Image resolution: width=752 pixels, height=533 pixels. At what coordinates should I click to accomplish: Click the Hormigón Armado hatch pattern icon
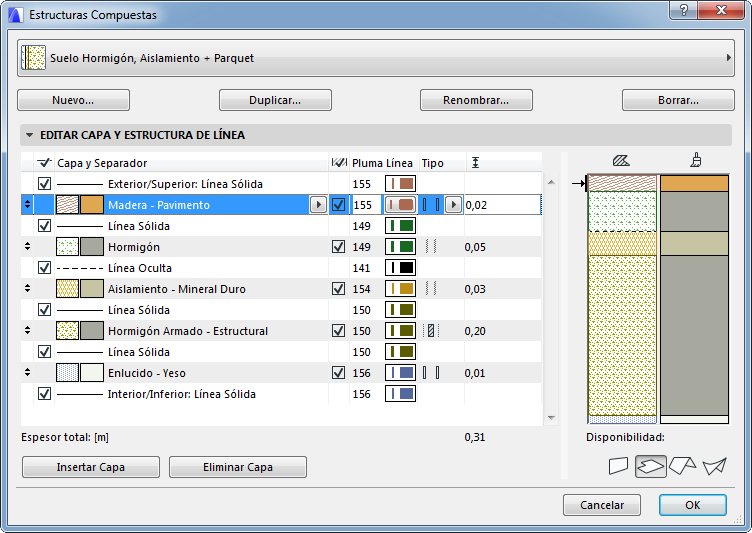(67, 331)
